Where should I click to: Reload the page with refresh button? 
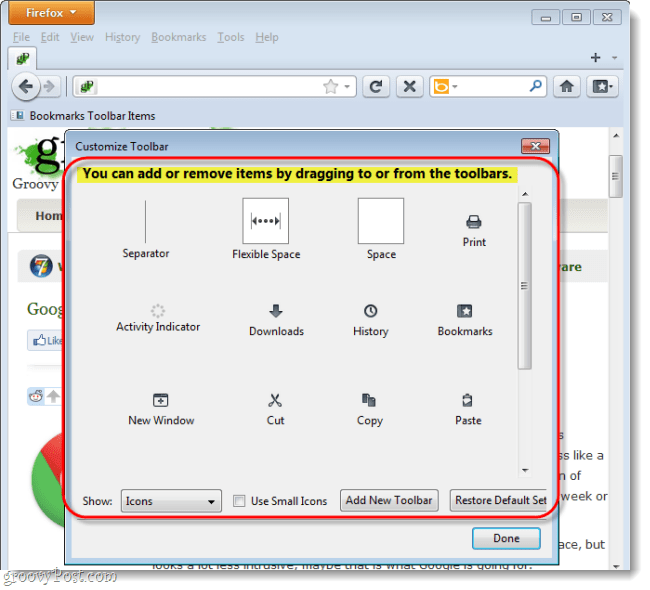pyautogui.click(x=376, y=87)
